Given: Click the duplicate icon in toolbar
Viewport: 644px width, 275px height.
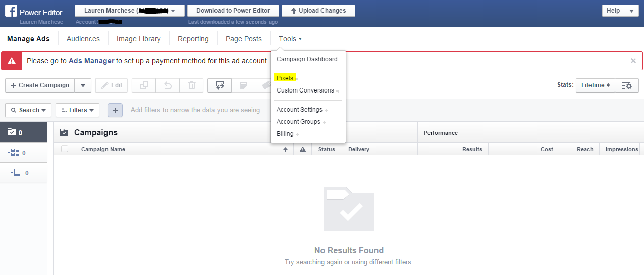Looking at the screenshot, I should coord(144,85).
